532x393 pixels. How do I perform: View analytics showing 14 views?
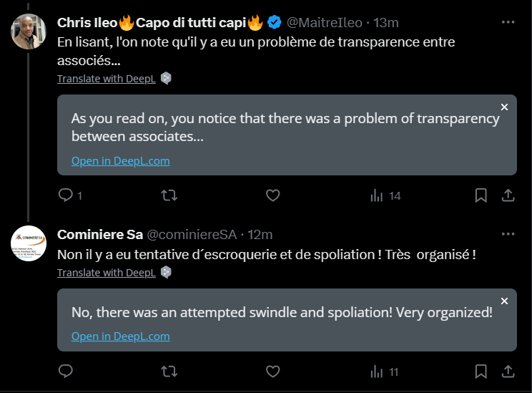385,195
